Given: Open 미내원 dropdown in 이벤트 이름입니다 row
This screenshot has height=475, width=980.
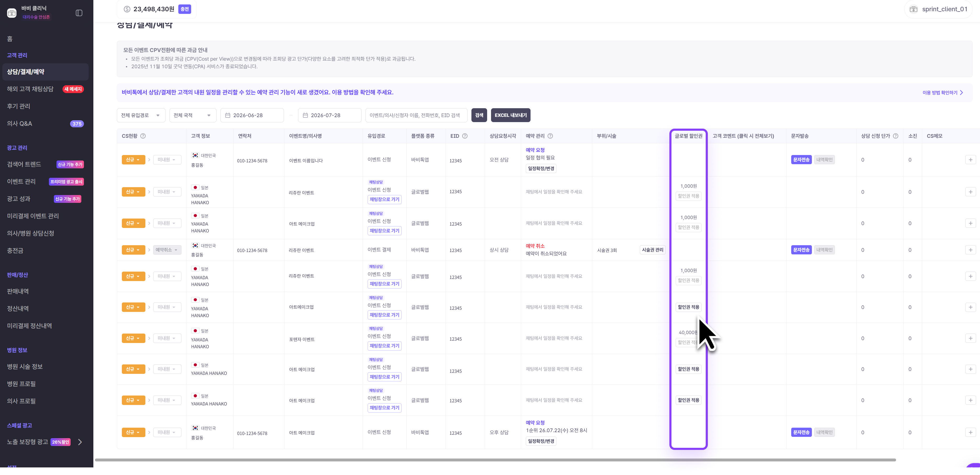Looking at the screenshot, I should (x=167, y=160).
